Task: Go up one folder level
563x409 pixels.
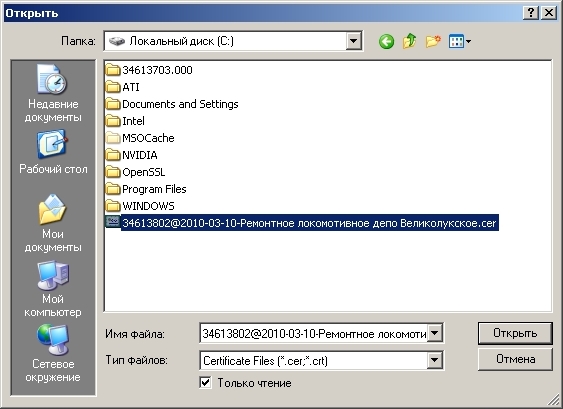Action: pos(410,41)
